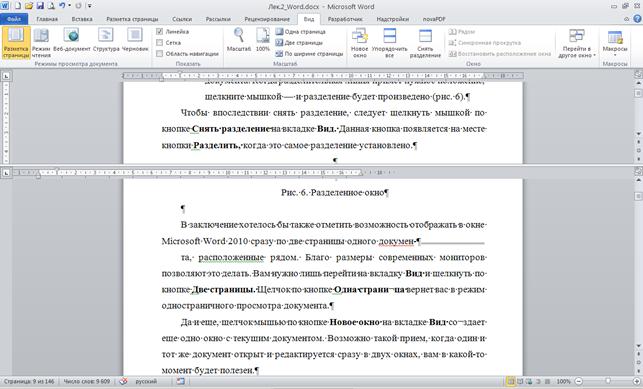Open Word help with question mark icon
The height and width of the screenshot is (389, 643).
[637, 19]
